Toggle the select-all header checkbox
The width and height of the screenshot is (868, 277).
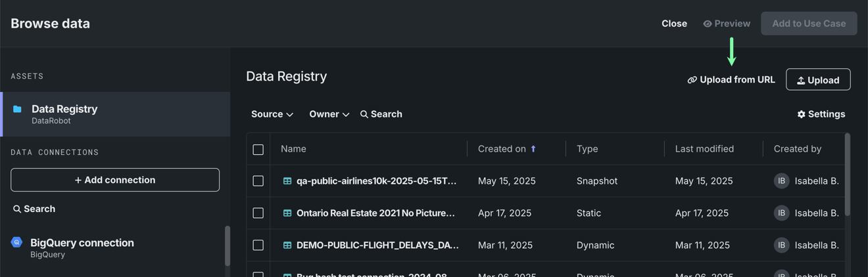click(x=258, y=150)
